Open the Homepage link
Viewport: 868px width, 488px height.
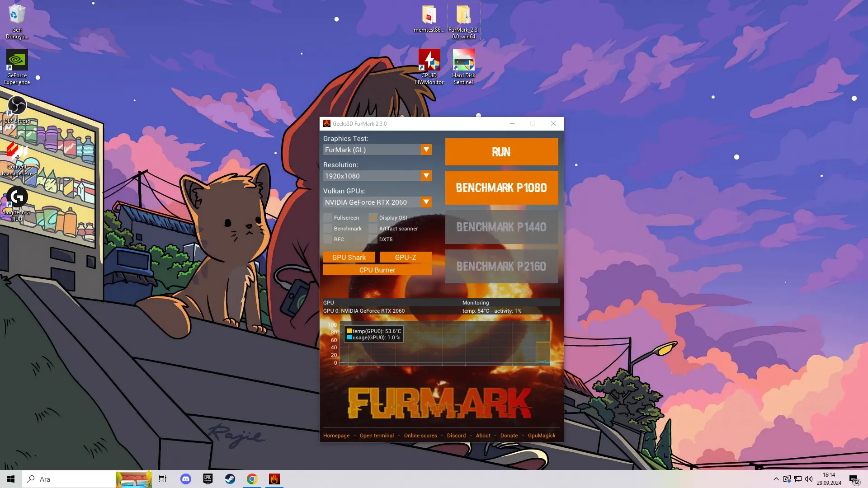click(336, 436)
